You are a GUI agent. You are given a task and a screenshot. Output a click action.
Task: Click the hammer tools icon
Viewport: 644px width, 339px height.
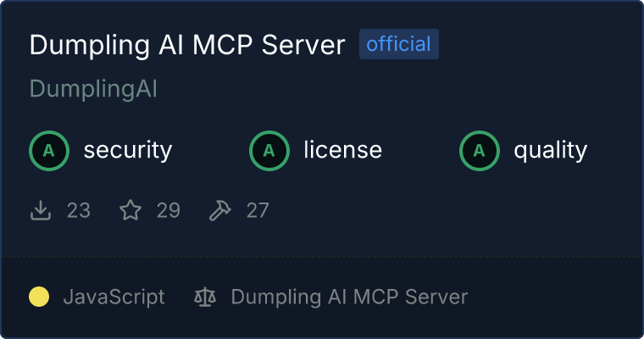tap(220, 210)
